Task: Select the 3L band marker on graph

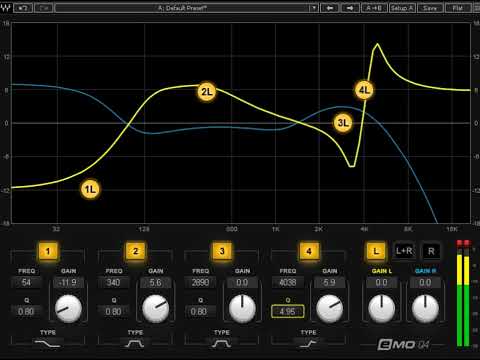Action: tap(343, 123)
